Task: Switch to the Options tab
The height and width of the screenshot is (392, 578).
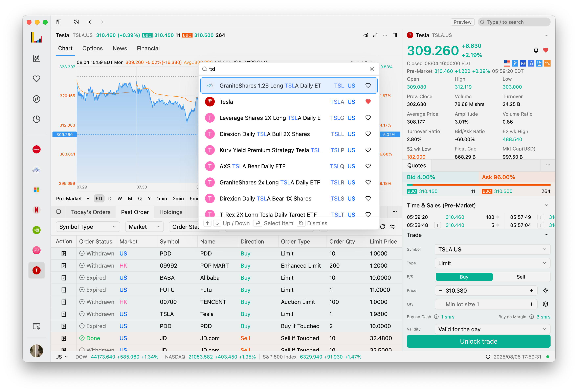Action: (x=92, y=48)
